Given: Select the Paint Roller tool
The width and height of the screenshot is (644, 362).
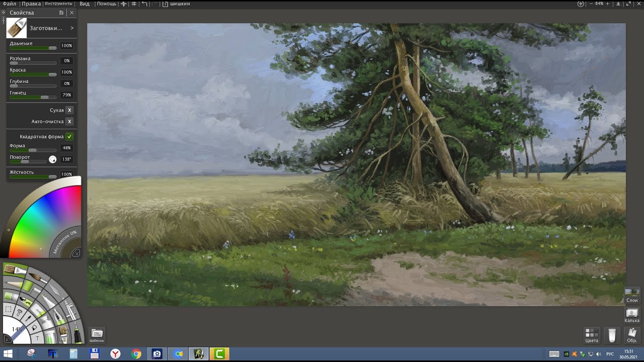Looking at the screenshot, I should tap(31, 287).
